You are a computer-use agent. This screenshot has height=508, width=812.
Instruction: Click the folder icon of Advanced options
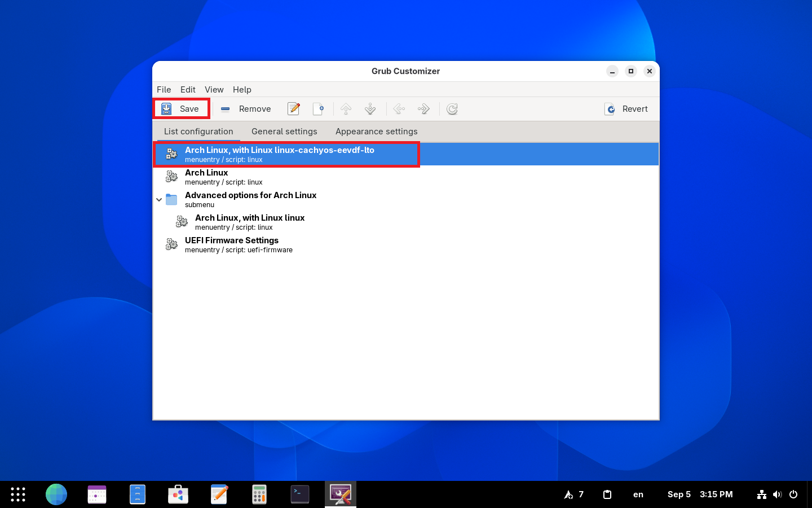(x=171, y=199)
